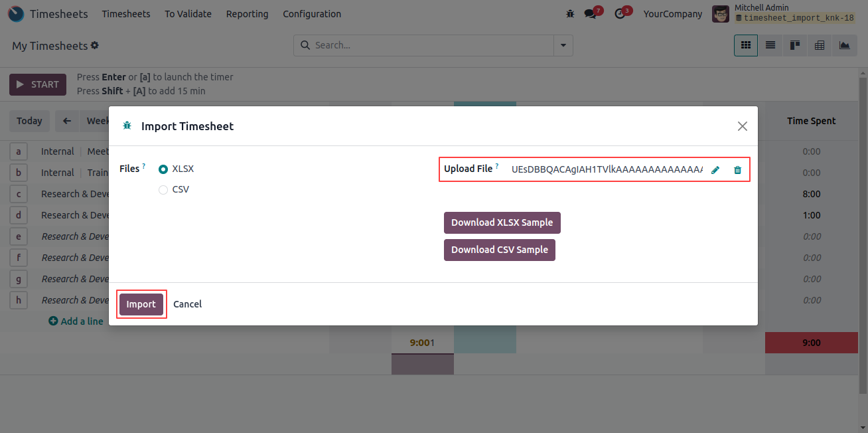Start the timesheet timer
The image size is (868, 433).
click(38, 84)
